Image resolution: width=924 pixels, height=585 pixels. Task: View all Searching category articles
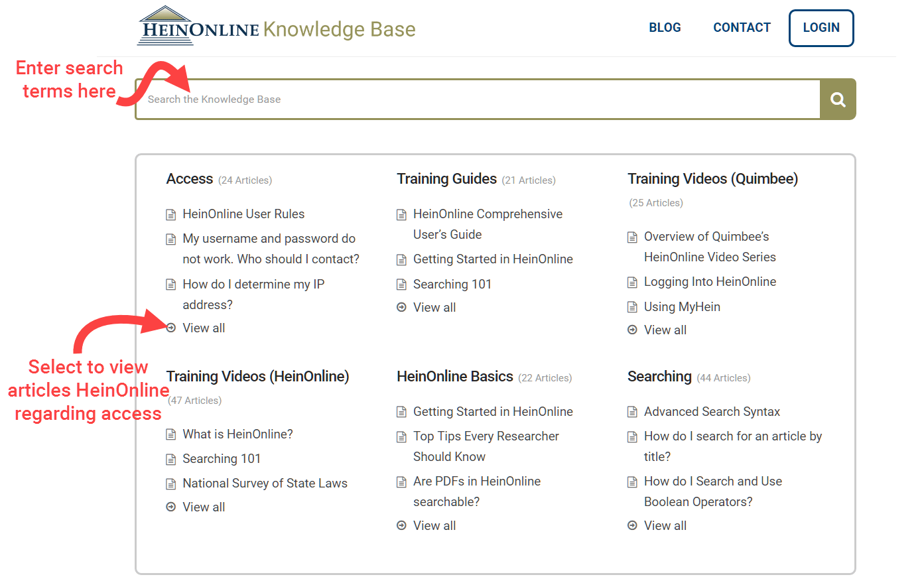click(x=665, y=525)
